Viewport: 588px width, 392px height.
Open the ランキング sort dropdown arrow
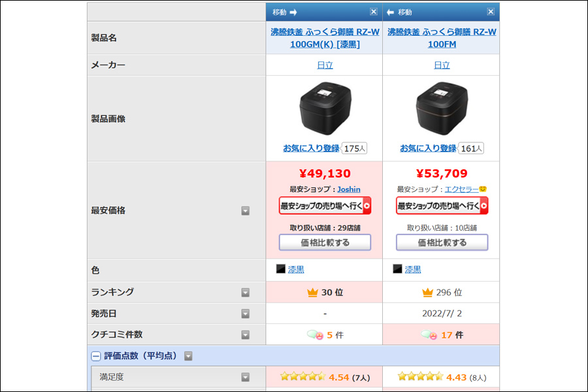point(245,293)
